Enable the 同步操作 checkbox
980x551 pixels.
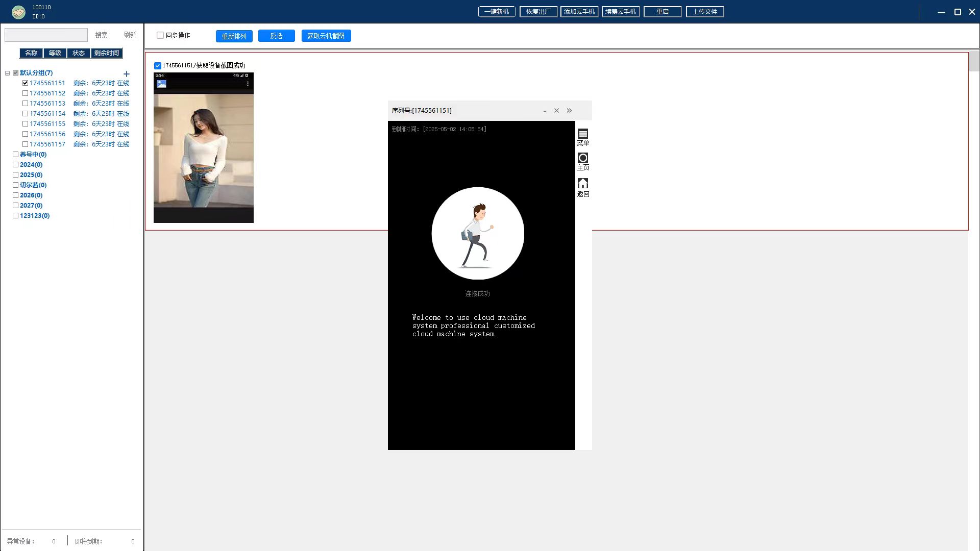pyautogui.click(x=160, y=35)
